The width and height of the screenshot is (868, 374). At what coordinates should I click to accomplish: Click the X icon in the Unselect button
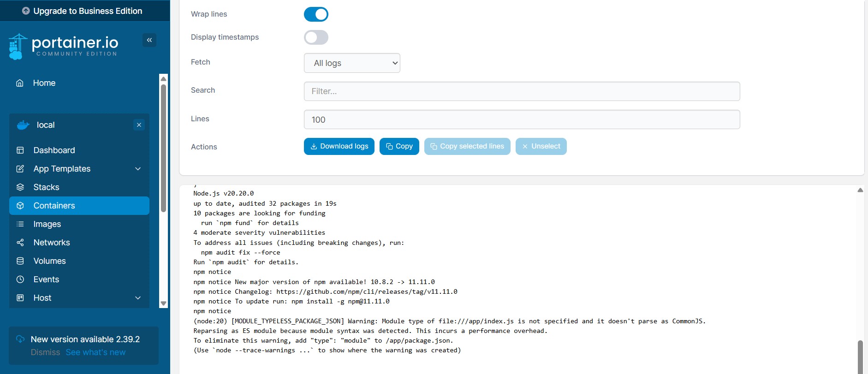525,146
